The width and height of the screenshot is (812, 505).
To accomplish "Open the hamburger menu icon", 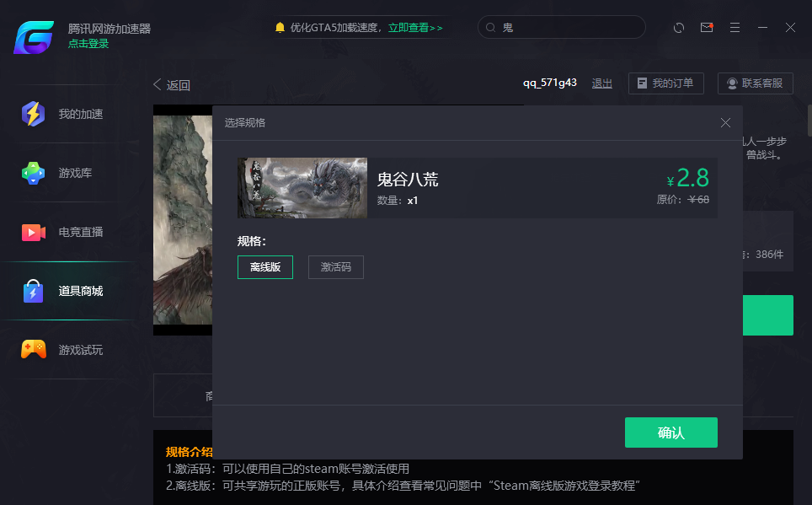I will coord(735,28).
